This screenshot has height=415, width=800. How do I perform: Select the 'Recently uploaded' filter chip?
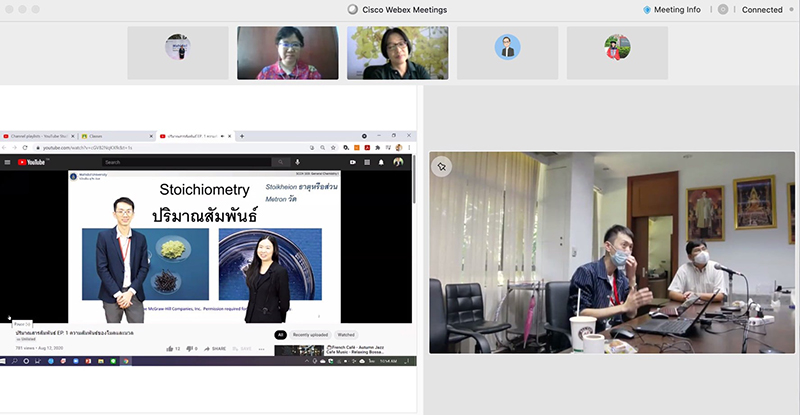[x=310, y=335]
